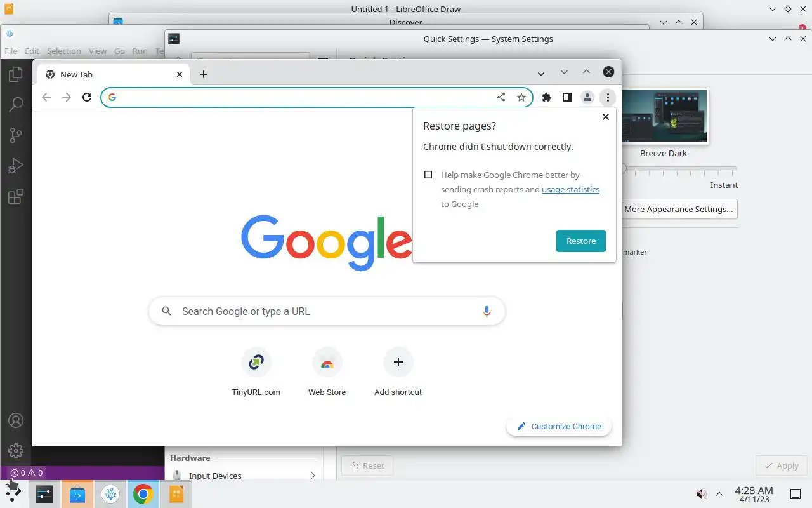Add a new shortcut tile

(398, 373)
